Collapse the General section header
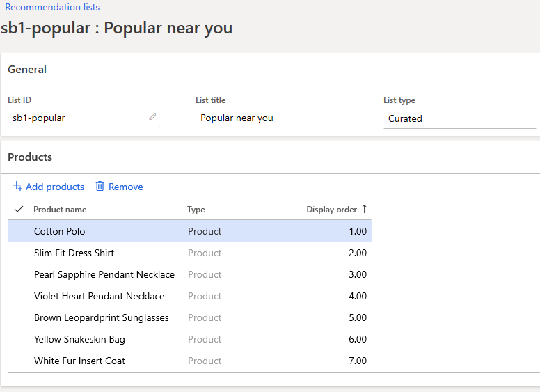 pos(27,70)
